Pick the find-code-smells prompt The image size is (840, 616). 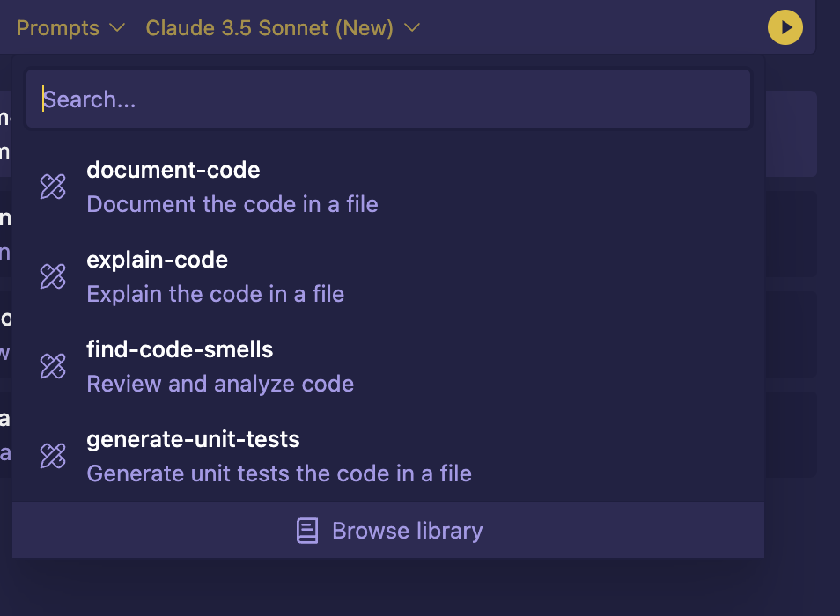tap(180, 349)
